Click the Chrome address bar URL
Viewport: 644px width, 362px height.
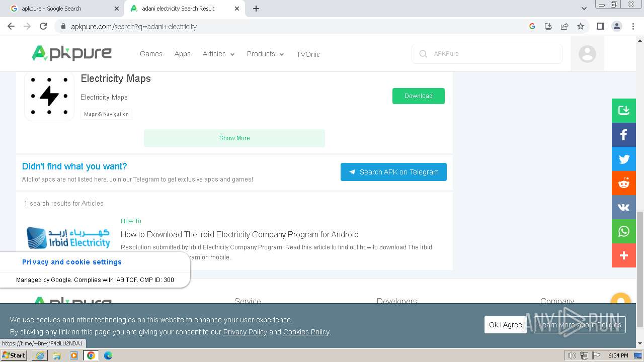tap(134, 26)
